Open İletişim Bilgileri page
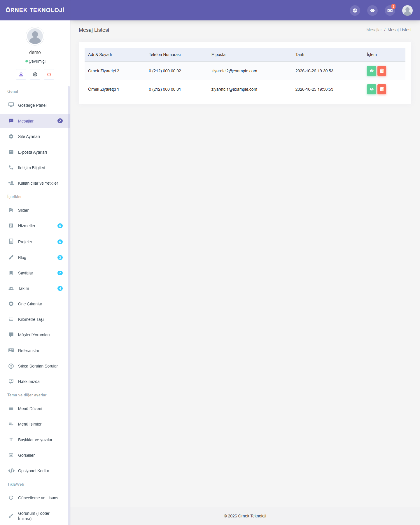 coord(35,168)
